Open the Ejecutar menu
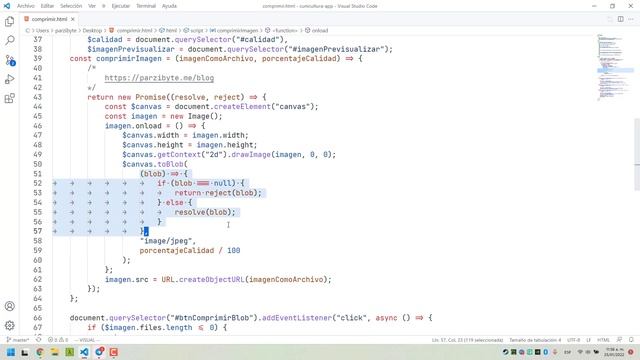 pyautogui.click(x=121, y=6)
